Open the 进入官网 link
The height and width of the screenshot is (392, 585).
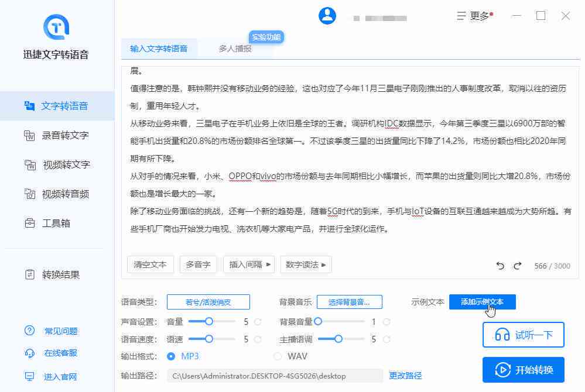[x=52, y=377]
